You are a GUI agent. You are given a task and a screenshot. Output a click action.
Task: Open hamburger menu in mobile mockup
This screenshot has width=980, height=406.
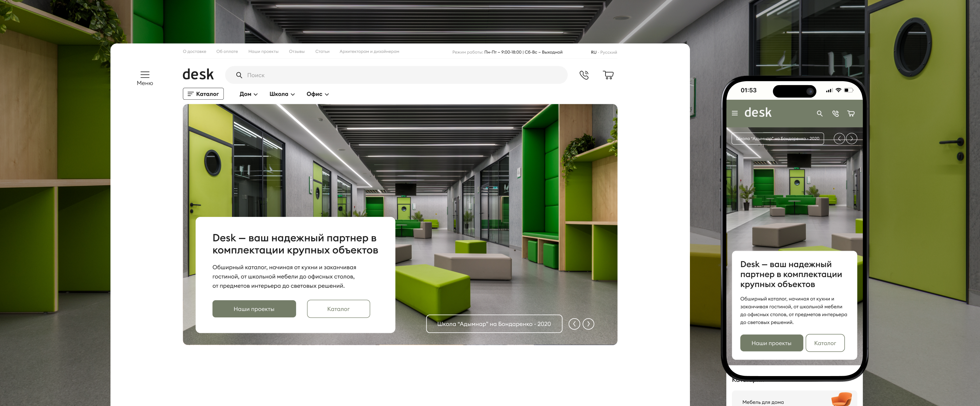pos(734,113)
